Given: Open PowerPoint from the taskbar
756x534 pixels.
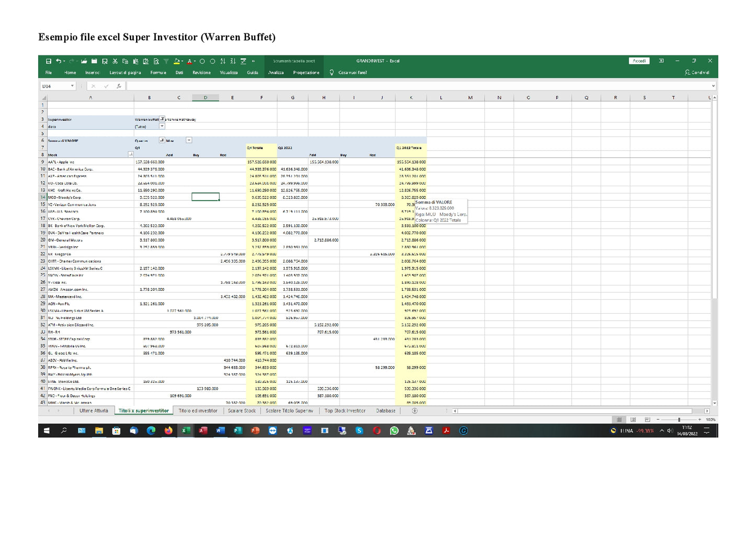Looking at the screenshot, I should (x=255, y=430).
